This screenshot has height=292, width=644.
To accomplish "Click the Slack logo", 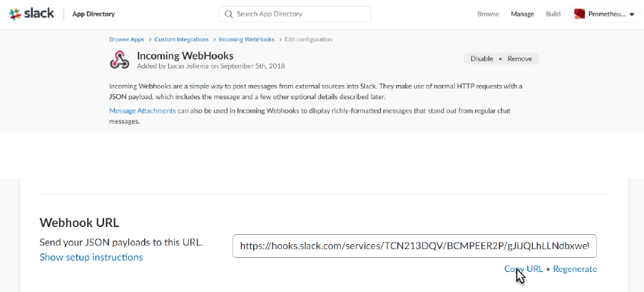I will pyautogui.click(x=31, y=14).
